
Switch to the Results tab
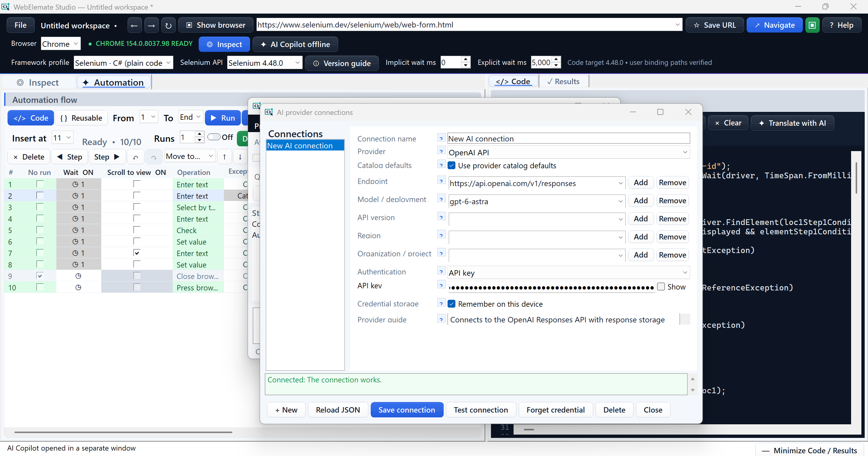563,82
